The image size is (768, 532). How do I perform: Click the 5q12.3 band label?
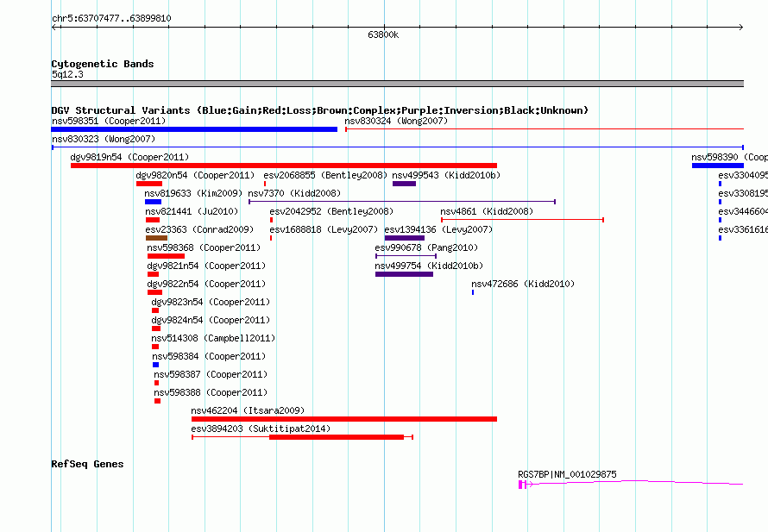point(67,74)
